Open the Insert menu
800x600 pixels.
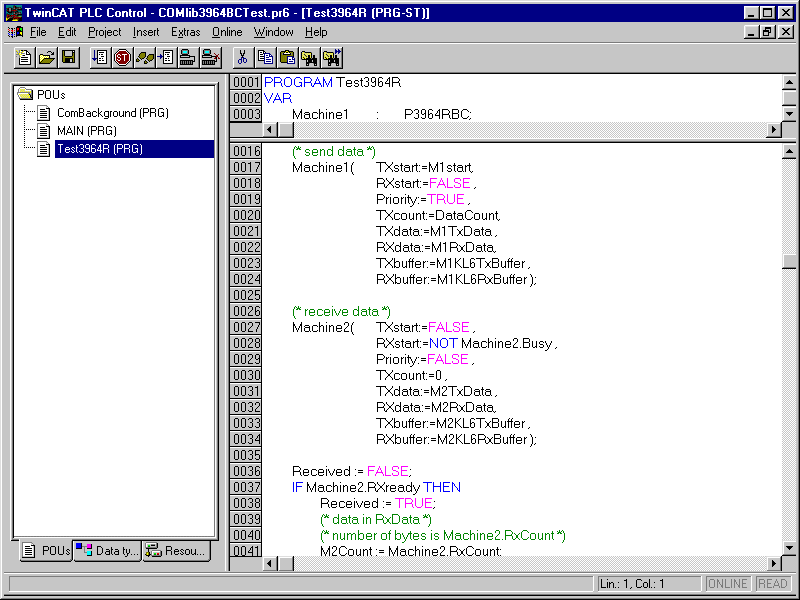tap(146, 32)
